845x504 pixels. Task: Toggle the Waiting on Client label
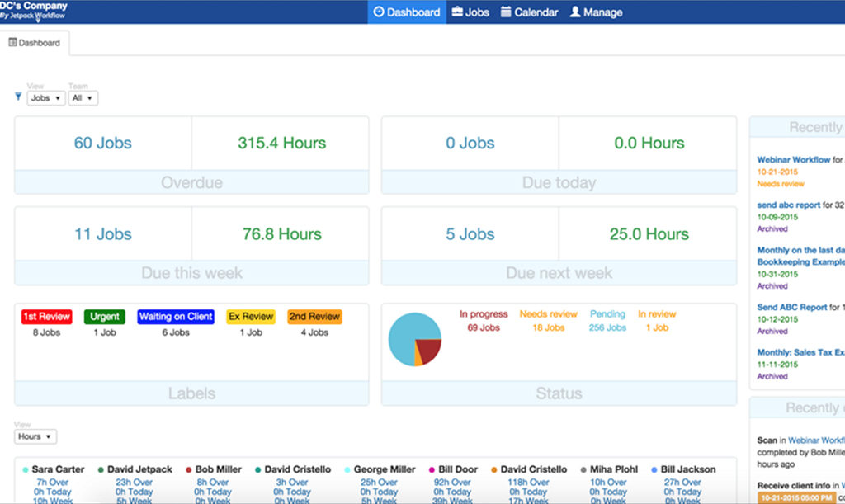[176, 316]
